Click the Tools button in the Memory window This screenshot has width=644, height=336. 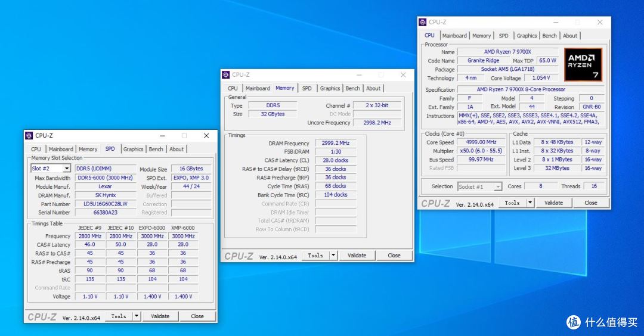[x=315, y=255]
